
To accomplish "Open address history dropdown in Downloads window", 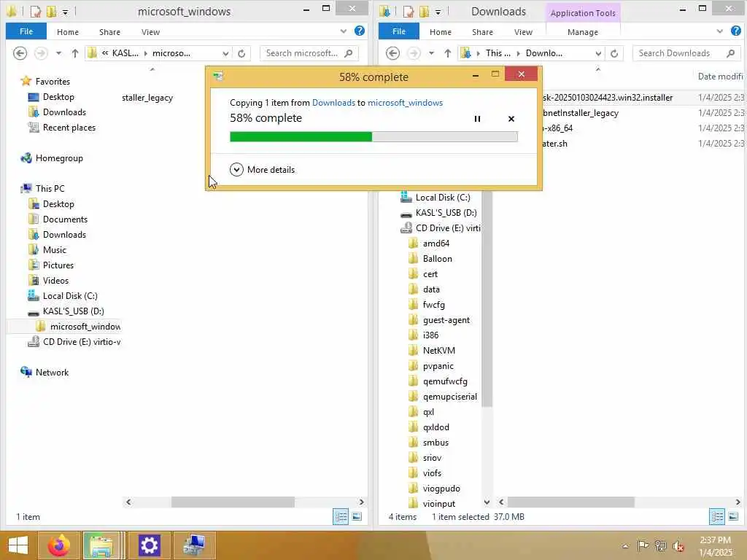I will tap(598, 53).
